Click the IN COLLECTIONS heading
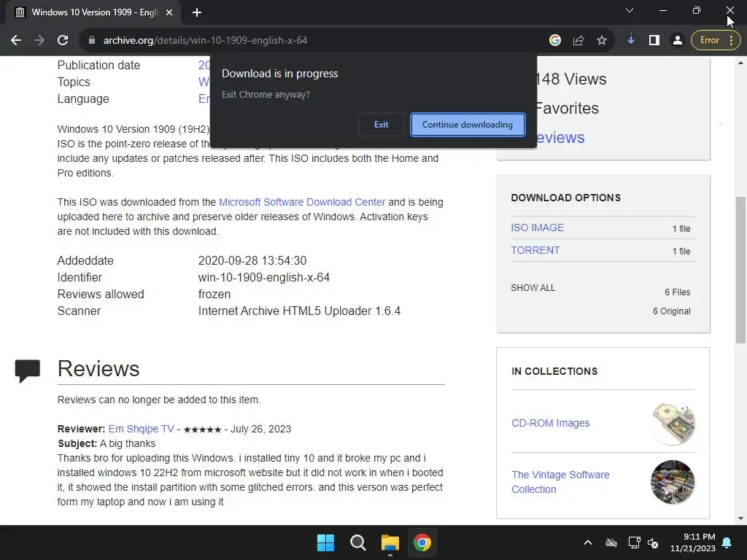Screen dimensions: 747x560 (554, 371)
